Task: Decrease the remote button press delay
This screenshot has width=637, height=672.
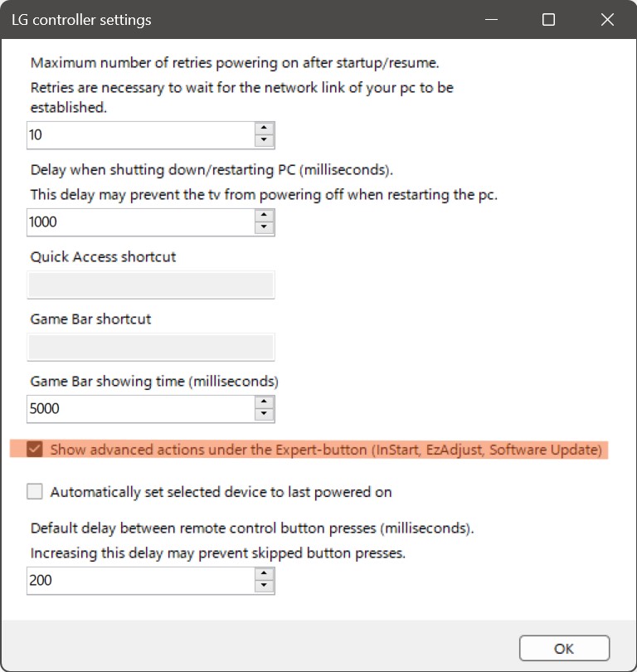Action: [264, 587]
